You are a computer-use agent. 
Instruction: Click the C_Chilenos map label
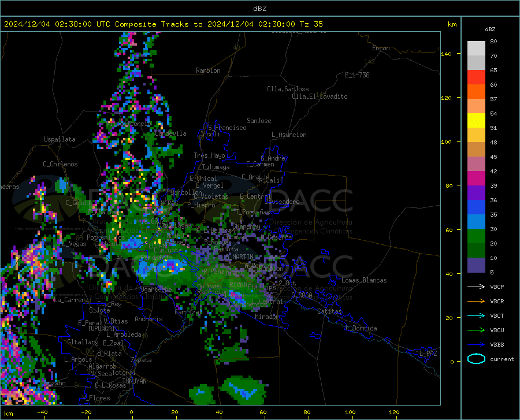click(60, 164)
